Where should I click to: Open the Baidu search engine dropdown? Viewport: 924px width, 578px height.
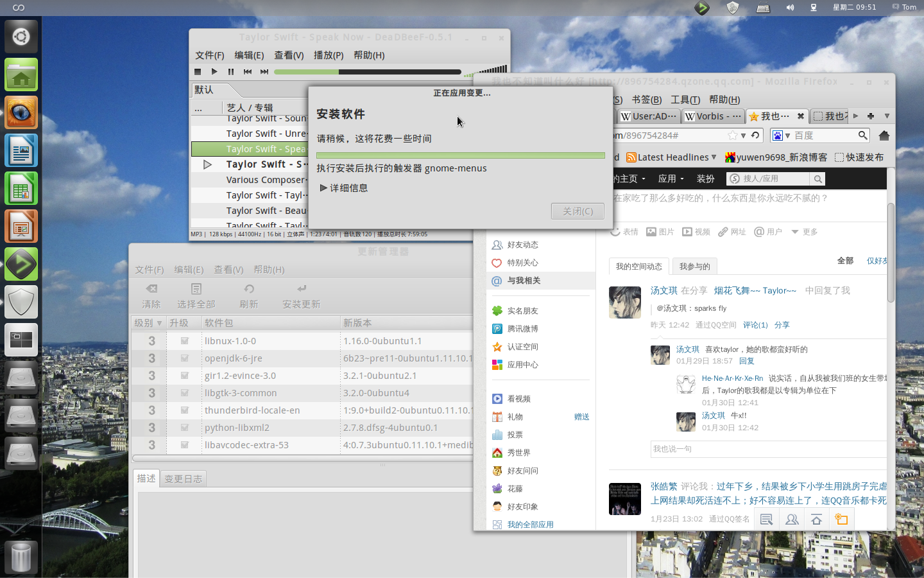coord(781,136)
